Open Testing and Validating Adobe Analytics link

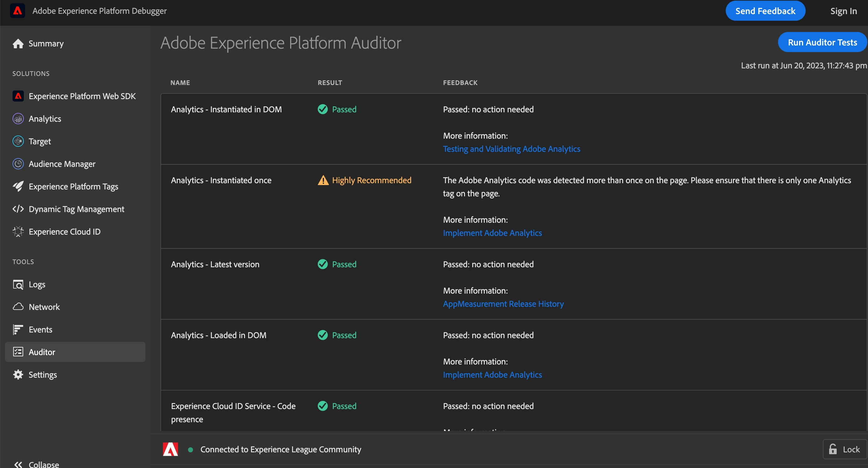[x=511, y=149]
